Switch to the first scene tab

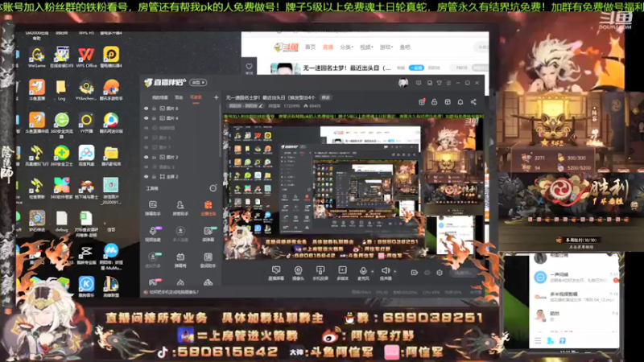pos(159,97)
